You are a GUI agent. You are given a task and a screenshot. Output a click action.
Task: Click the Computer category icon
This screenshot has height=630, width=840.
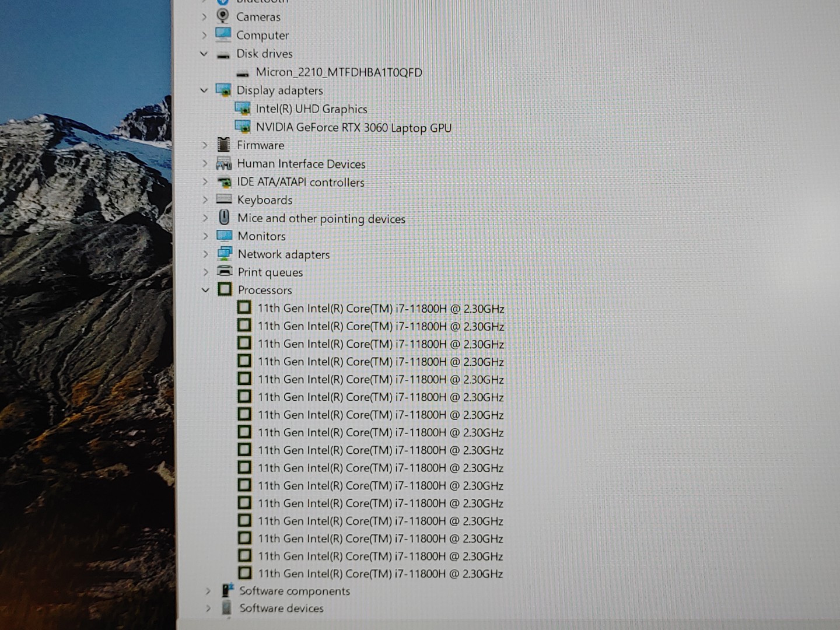pyautogui.click(x=223, y=34)
